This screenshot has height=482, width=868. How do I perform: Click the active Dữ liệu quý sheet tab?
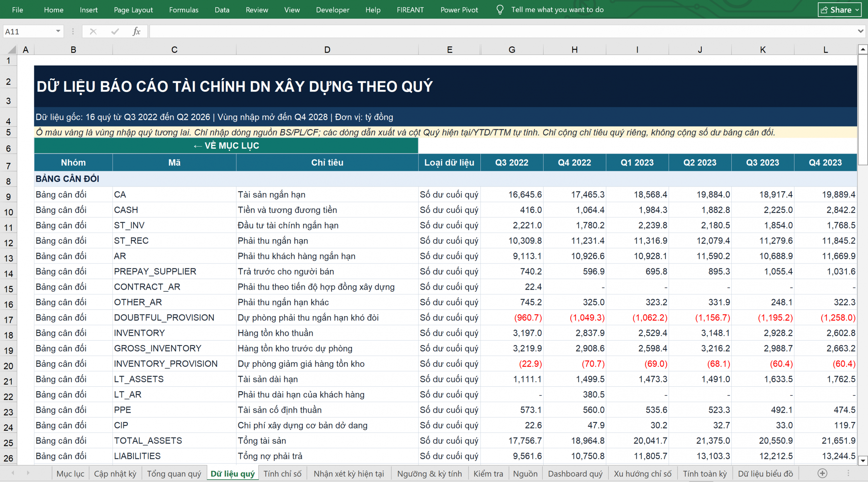click(x=233, y=474)
